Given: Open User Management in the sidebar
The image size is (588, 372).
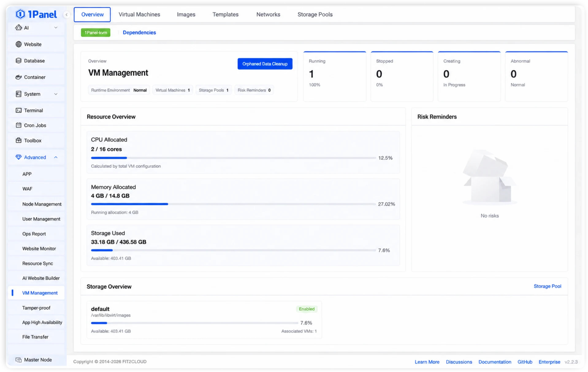Looking at the screenshot, I should pyautogui.click(x=36, y=219).
